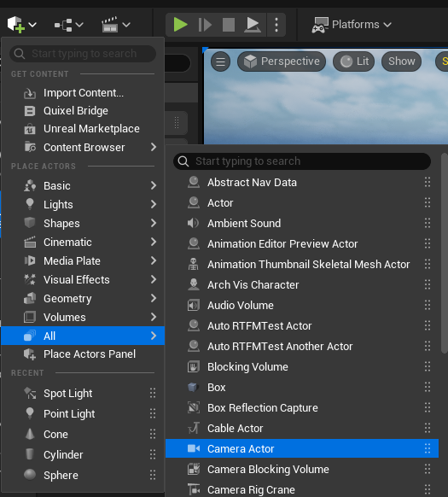This screenshot has width=448, height=497.
Task: Select Camera Actor from the list
Action: click(x=302, y=448)
